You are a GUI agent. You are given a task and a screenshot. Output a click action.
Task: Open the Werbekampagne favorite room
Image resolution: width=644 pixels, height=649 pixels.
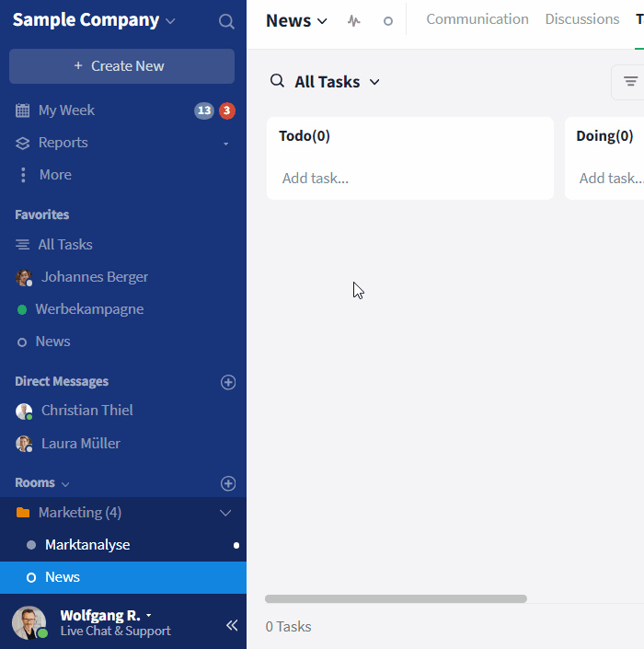click(x=89, y=309)
